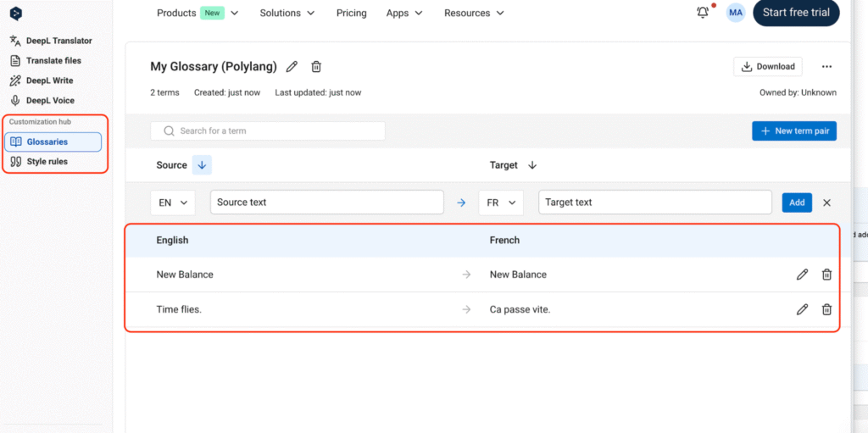Click the DeepL logo icon
This screenshot has height=433, width=868.
pos(16,14)
